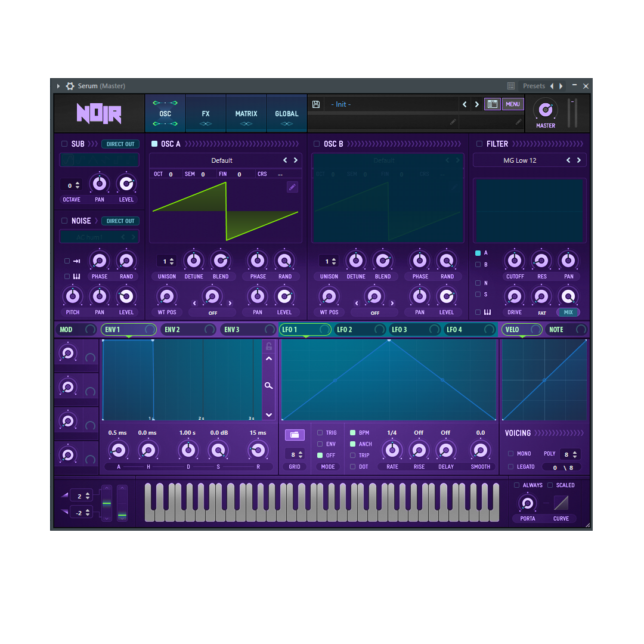Click the detach window icon near Presets

click(510, 86)
